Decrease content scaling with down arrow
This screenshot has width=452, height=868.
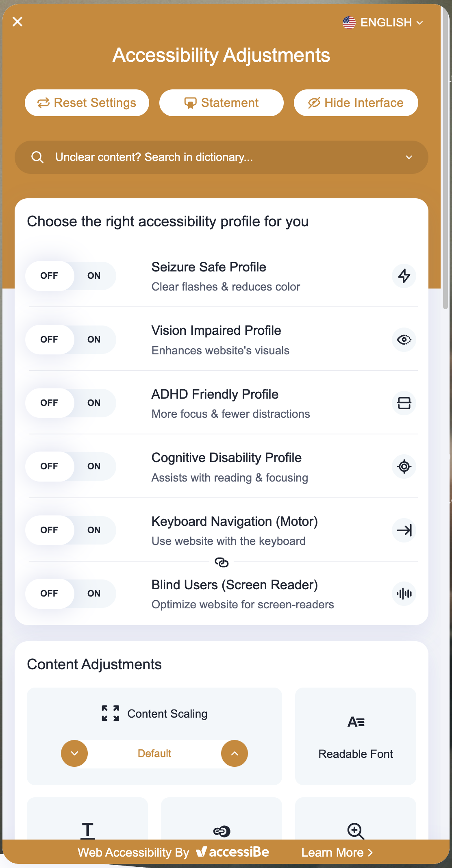[x=74, y=753]
